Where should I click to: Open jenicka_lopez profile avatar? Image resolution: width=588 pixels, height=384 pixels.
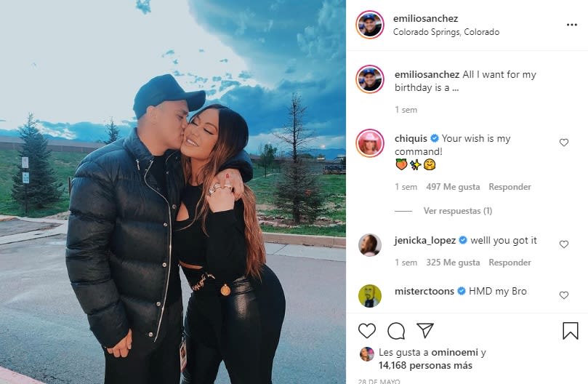[370, 245]
